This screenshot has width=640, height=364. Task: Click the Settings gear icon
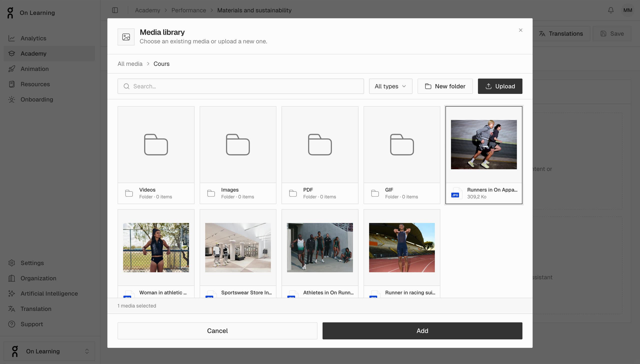[11, 263]
